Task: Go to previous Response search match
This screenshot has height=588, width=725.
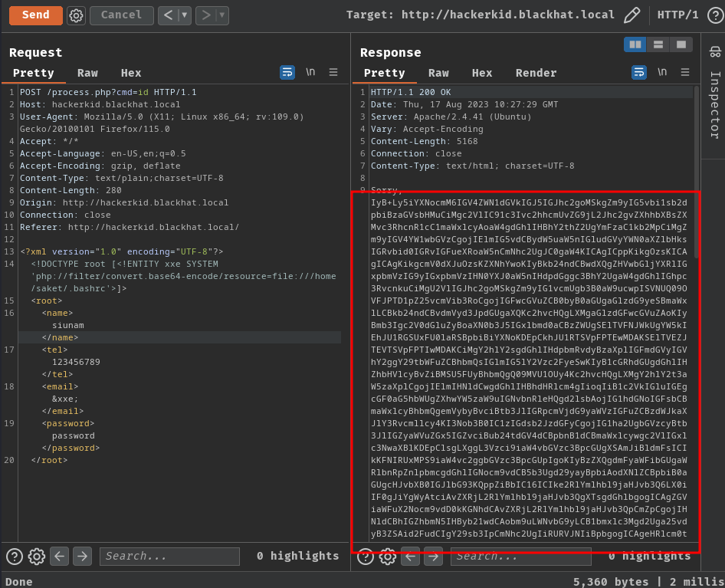Action: click(411, 557)
